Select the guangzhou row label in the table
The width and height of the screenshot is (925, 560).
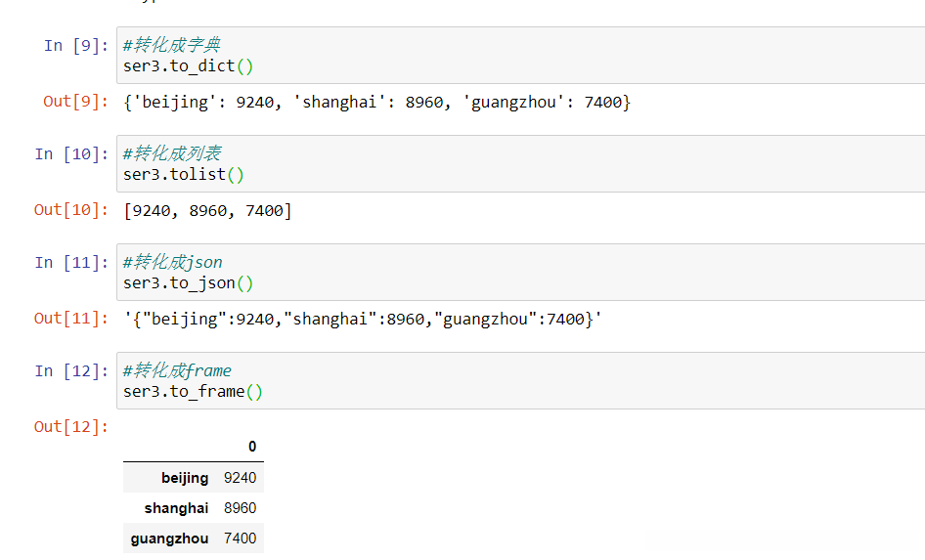point(169,538)
